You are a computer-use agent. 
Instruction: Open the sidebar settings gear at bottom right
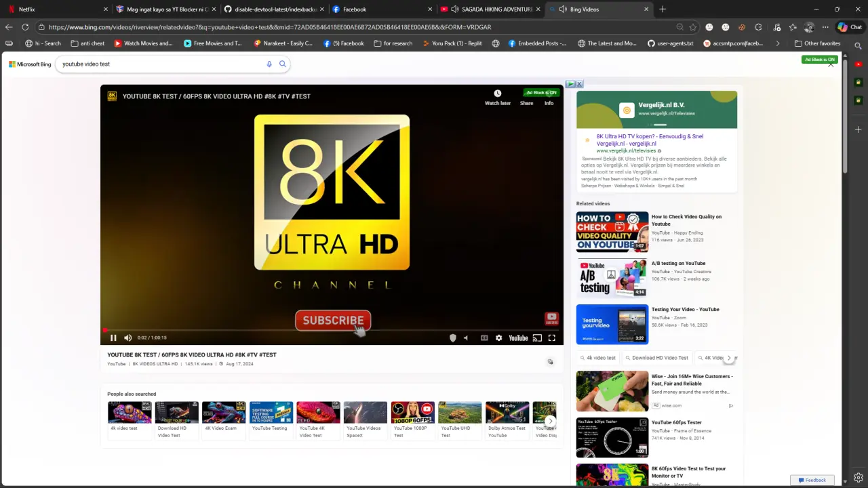[x=859, y=478]
